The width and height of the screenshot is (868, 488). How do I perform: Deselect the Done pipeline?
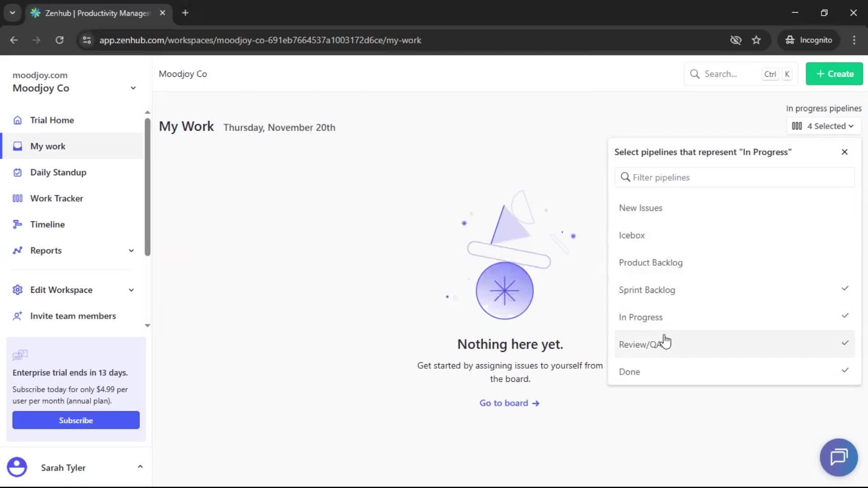point(845,371)
